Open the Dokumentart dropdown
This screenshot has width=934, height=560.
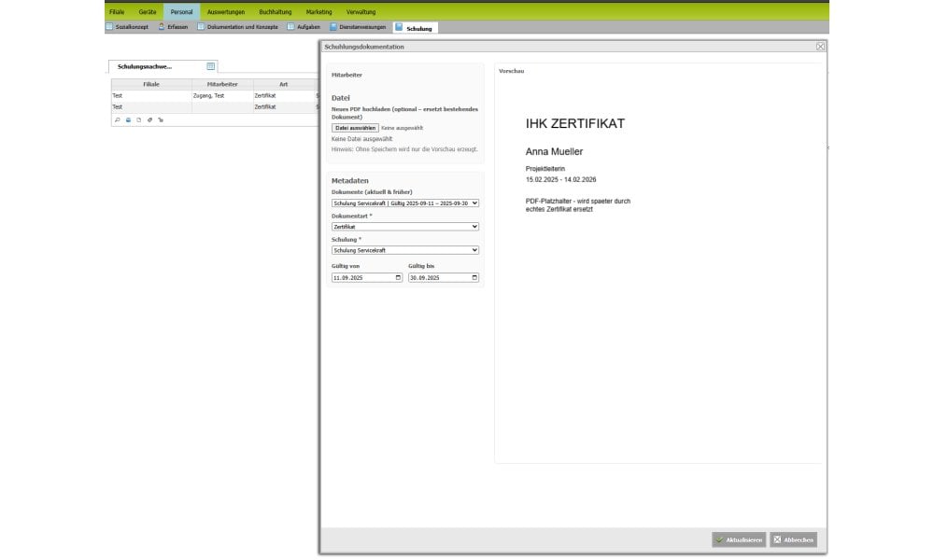pyautogui.click(x=405, y=227)
